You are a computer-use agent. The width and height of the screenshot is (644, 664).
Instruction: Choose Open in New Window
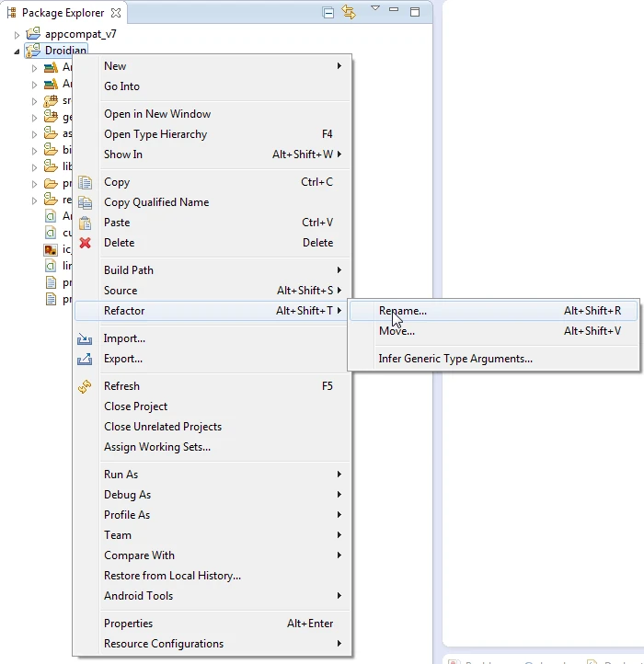(213, 114)
